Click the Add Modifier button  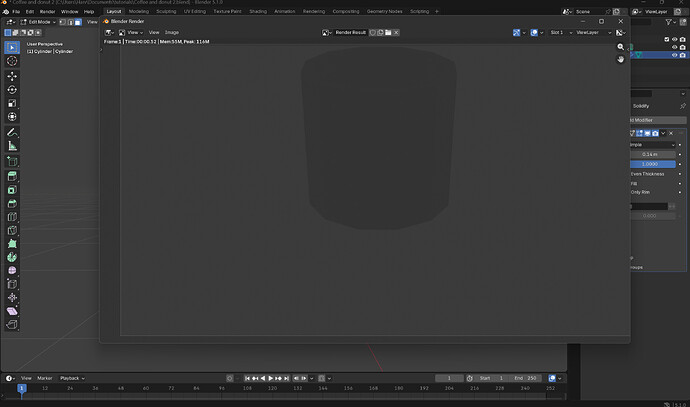coord(658,120)
